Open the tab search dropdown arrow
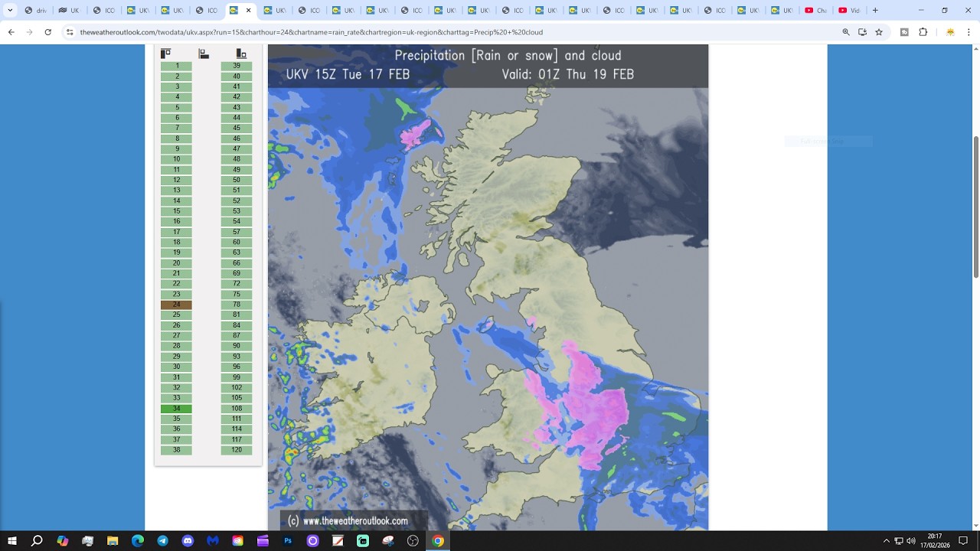The image size is (980, 551). click(x=10, y=10)
